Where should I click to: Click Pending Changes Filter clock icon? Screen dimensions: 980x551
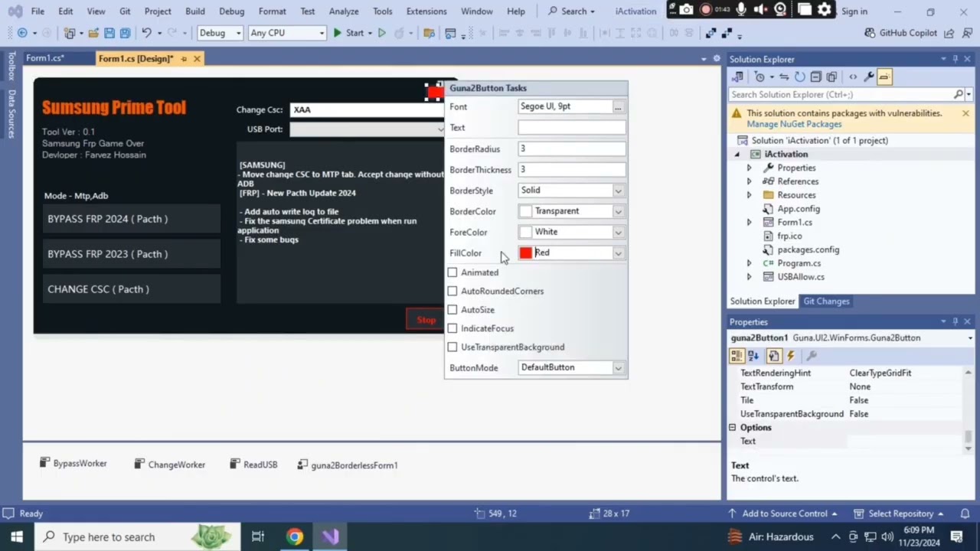759,77
